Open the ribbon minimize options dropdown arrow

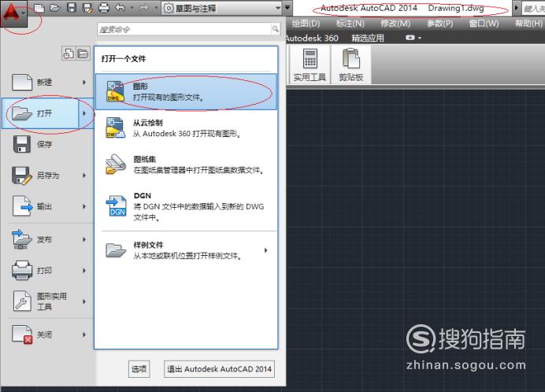[420, 38]
